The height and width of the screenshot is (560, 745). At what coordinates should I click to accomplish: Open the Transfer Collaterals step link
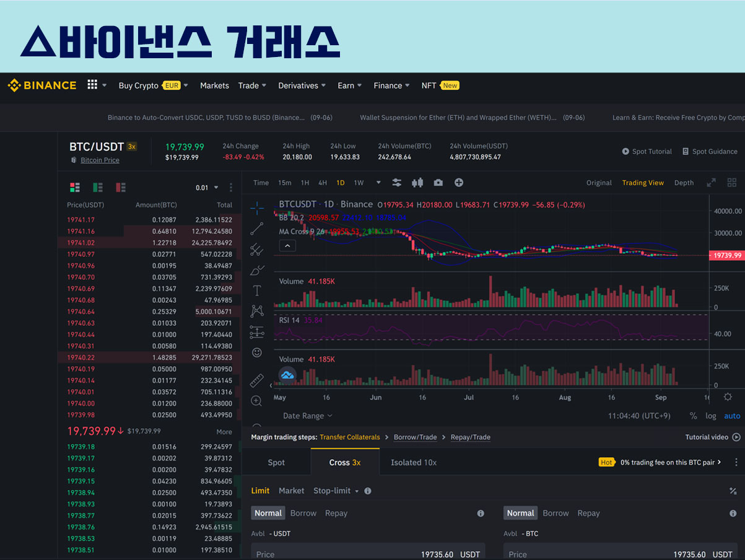[350, 437]
